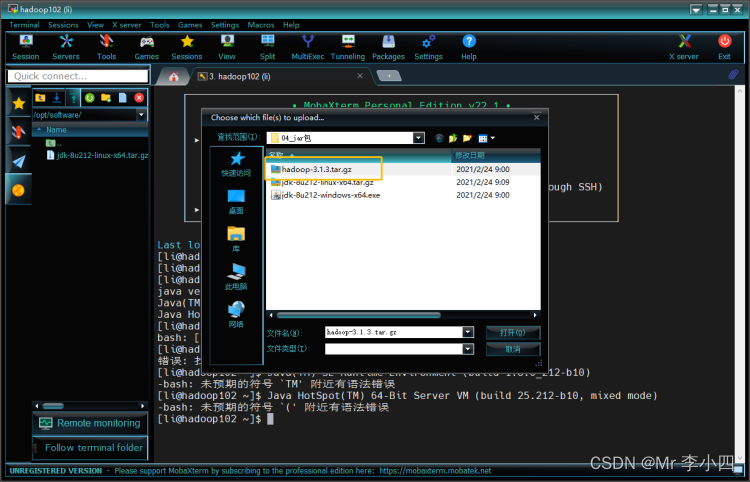
Task: Toggle Follow terminal folder
Action: 90,448
